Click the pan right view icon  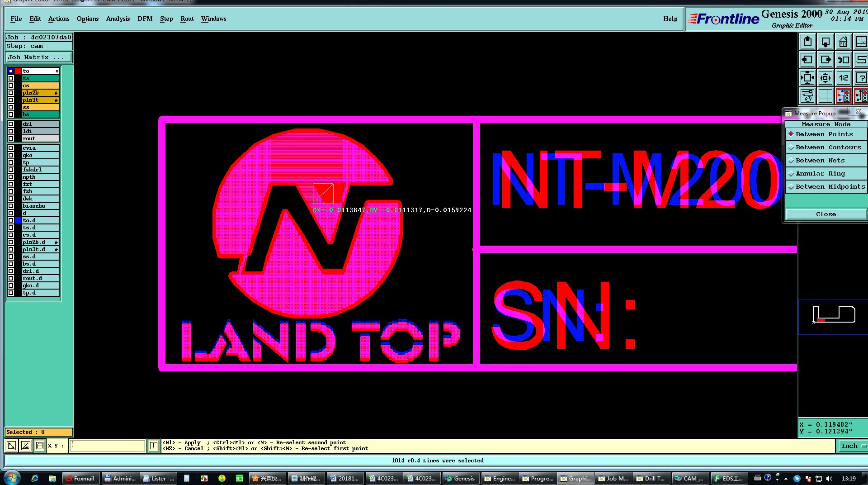click(x=826, y=60)
